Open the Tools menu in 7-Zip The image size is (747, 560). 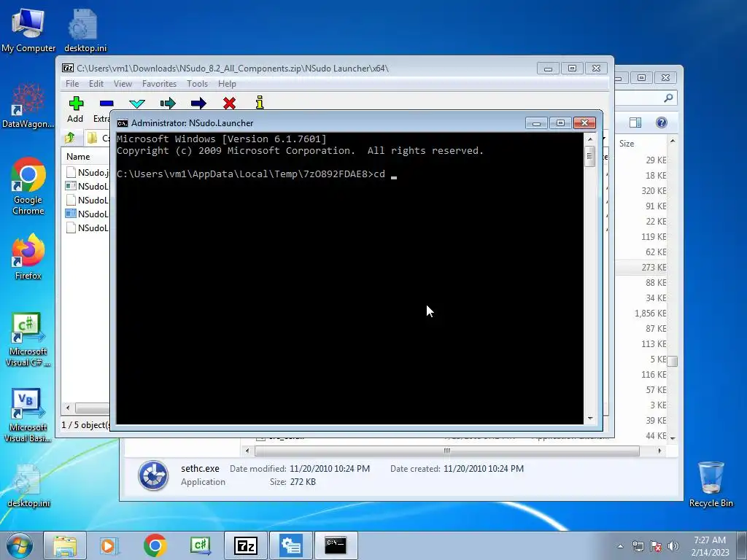[197, 84]
